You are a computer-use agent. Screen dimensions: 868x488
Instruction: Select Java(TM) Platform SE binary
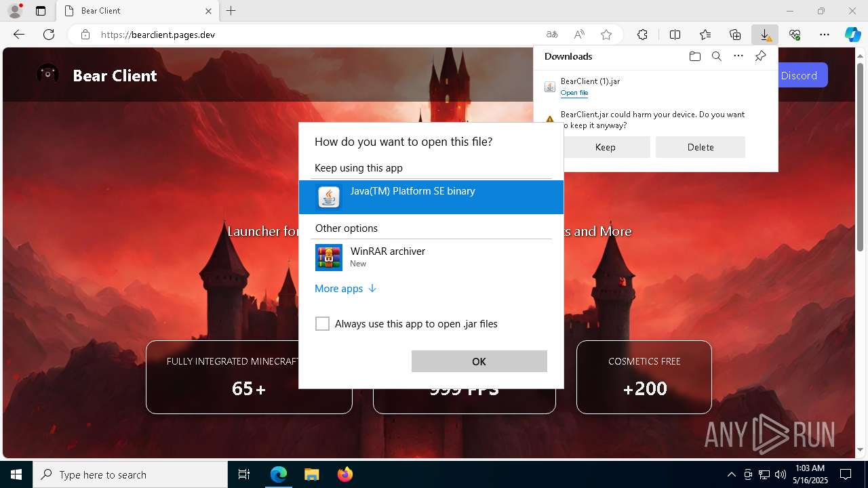click(431, 197)
